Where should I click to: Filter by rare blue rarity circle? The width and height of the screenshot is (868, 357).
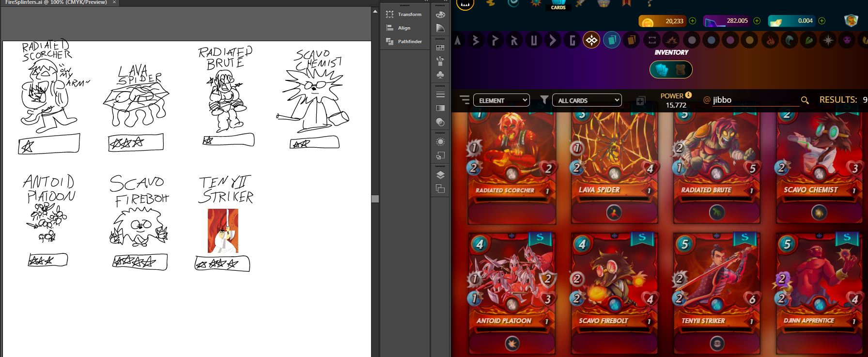(711, 40)
